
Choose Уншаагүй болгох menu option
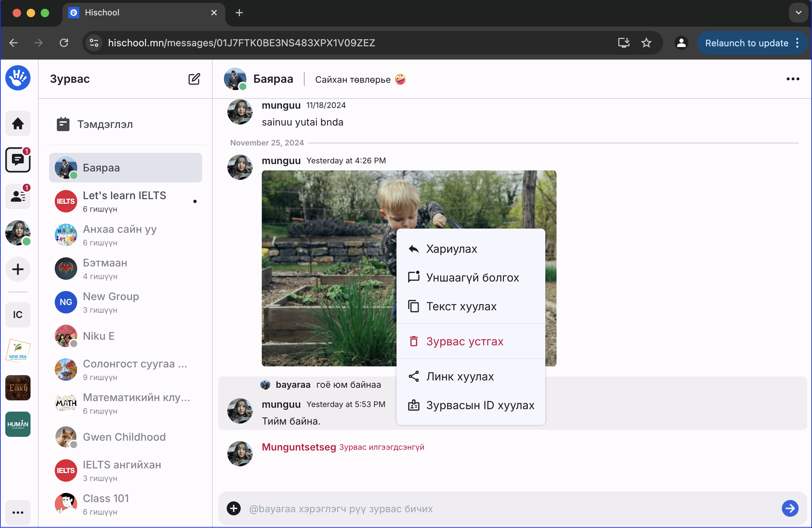tap(472, 278)
